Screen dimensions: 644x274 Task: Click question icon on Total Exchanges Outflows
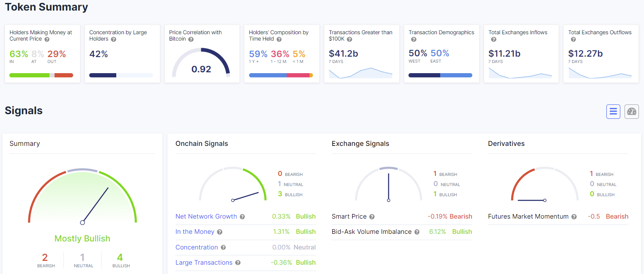[x=573, y=40]
